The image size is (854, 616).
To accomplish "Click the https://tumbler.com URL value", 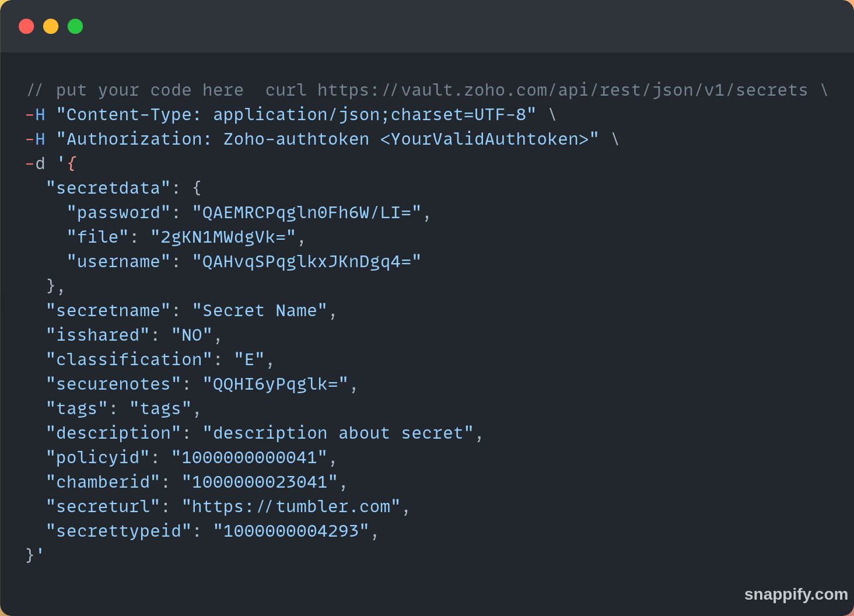I will (x=291, y=506).
